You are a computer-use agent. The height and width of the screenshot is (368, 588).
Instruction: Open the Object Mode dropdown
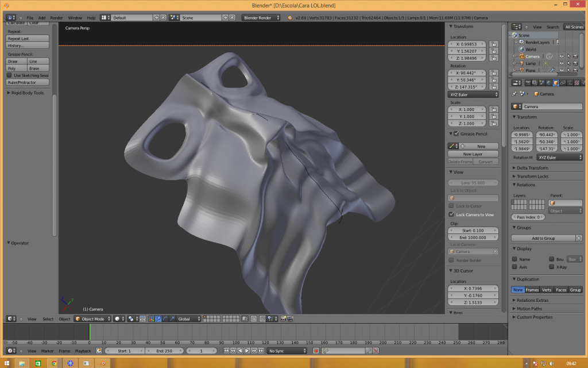92,319
